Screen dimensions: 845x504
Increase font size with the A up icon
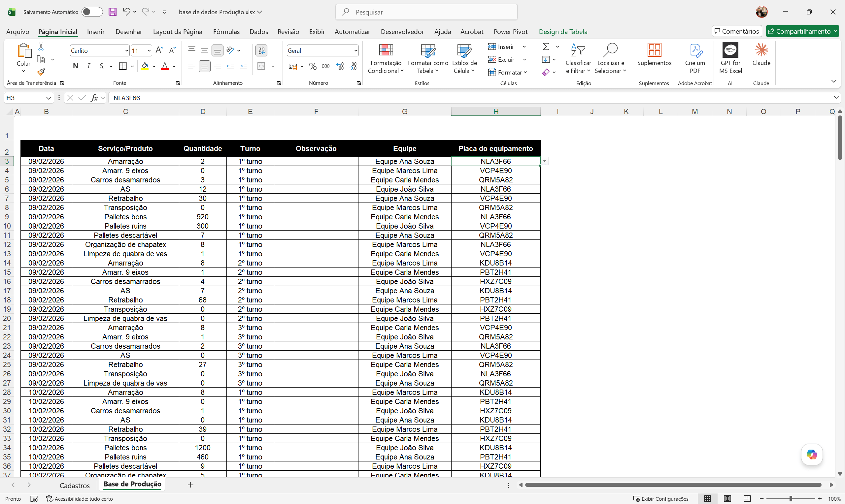click(159, 50)
